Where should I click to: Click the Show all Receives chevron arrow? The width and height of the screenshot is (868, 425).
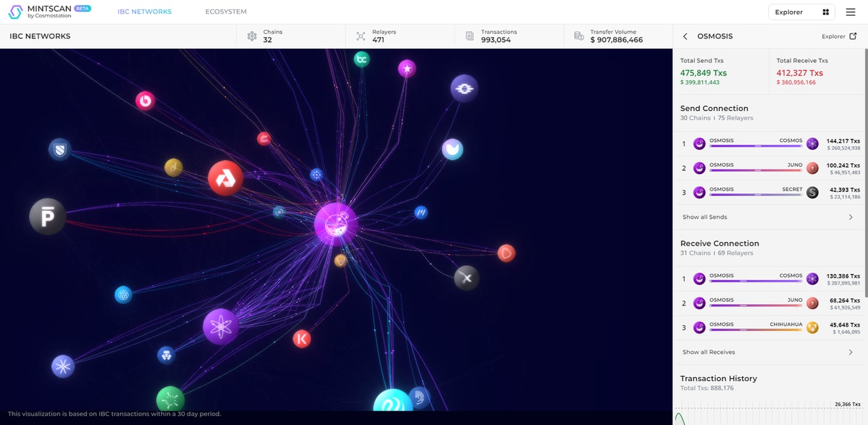[x=851, y=352]
